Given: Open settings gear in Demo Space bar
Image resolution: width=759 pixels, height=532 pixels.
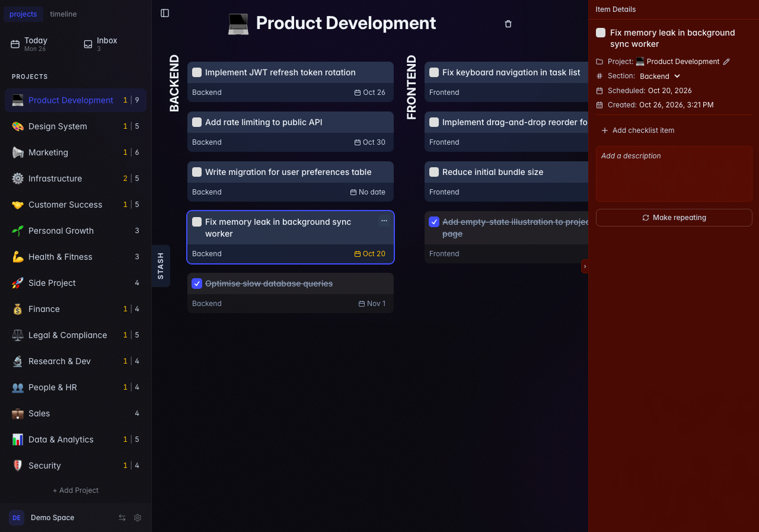Looking at the screenshot, I should point(138,518).
